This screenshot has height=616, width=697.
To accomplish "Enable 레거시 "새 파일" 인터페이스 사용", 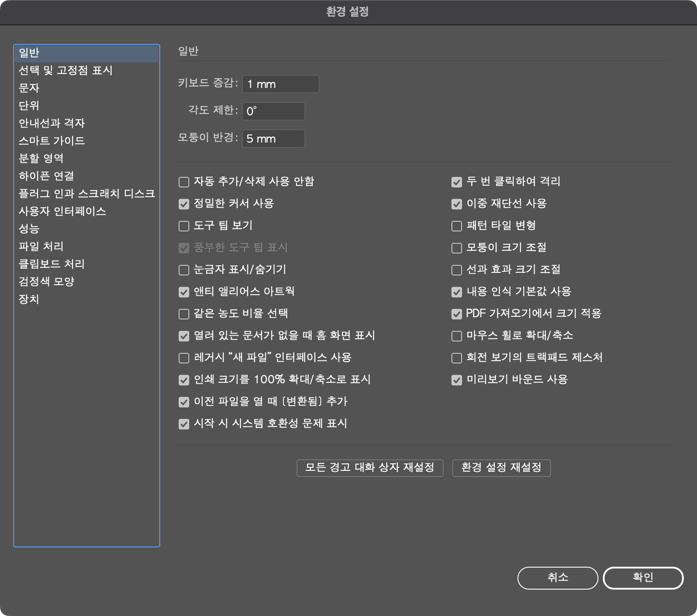I will (x=184, y=358).
